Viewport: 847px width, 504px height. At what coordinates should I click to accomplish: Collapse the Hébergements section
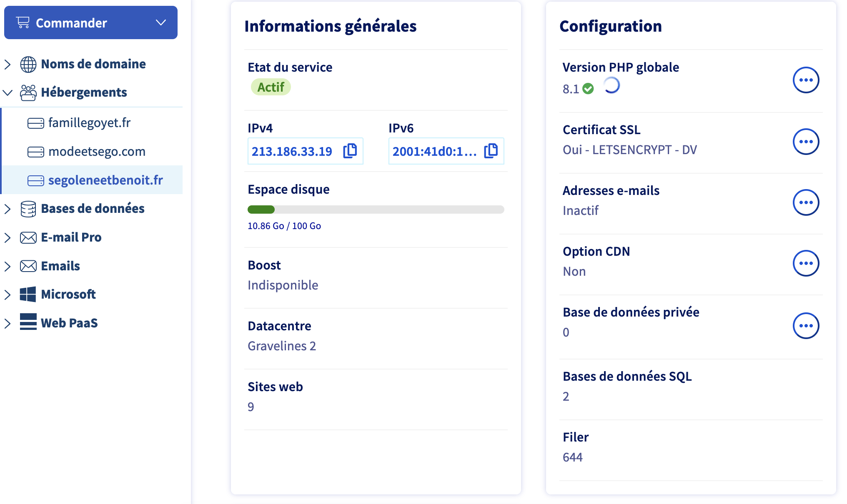[x=8, y=92]
